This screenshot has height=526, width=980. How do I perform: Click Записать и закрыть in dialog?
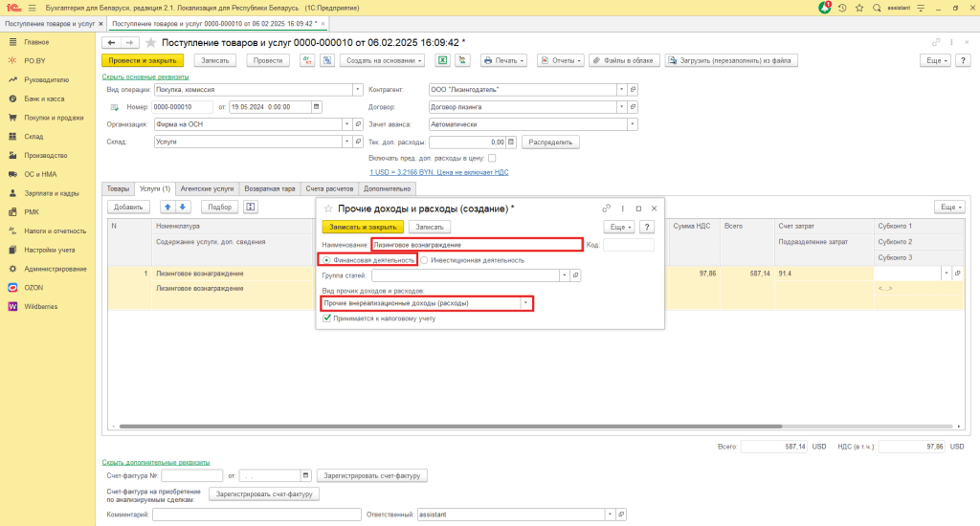click(363, 227)
